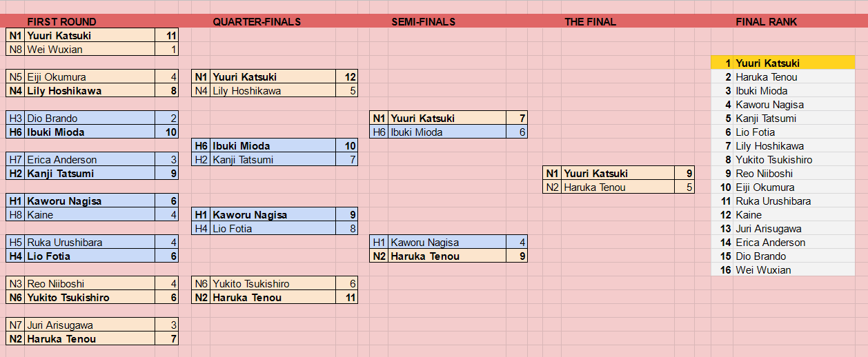This screenshot has height=357, width=868.
Task: Select Juri Arisugawa in first round
Action: pyautogui.click(x=90, y=325)
